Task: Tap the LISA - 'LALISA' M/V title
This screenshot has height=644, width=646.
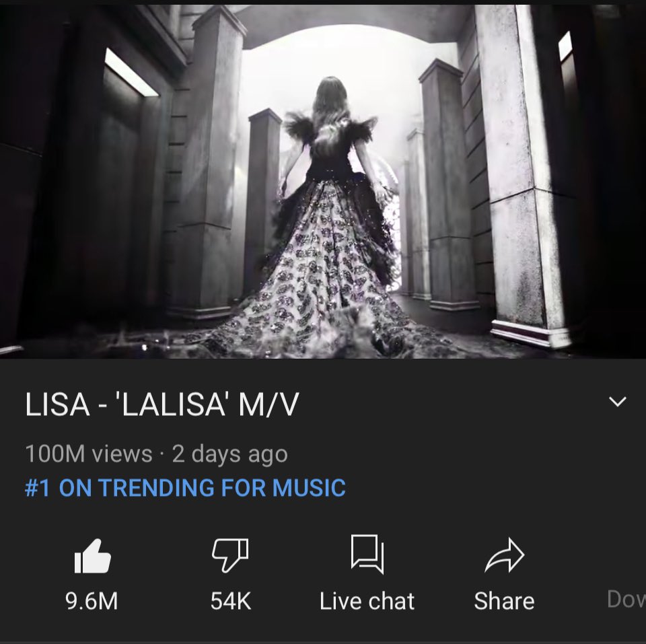Action: click(x=161, y=404)
